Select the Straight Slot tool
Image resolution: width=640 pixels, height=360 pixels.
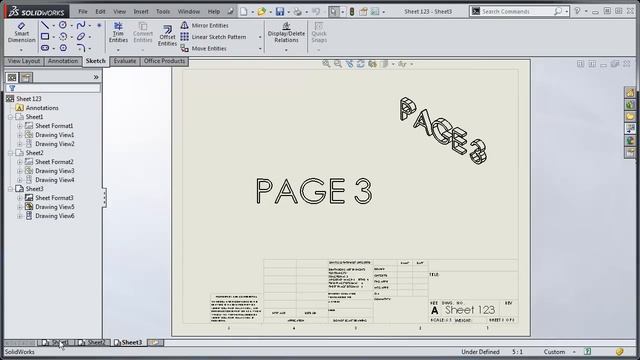[45, 48]
